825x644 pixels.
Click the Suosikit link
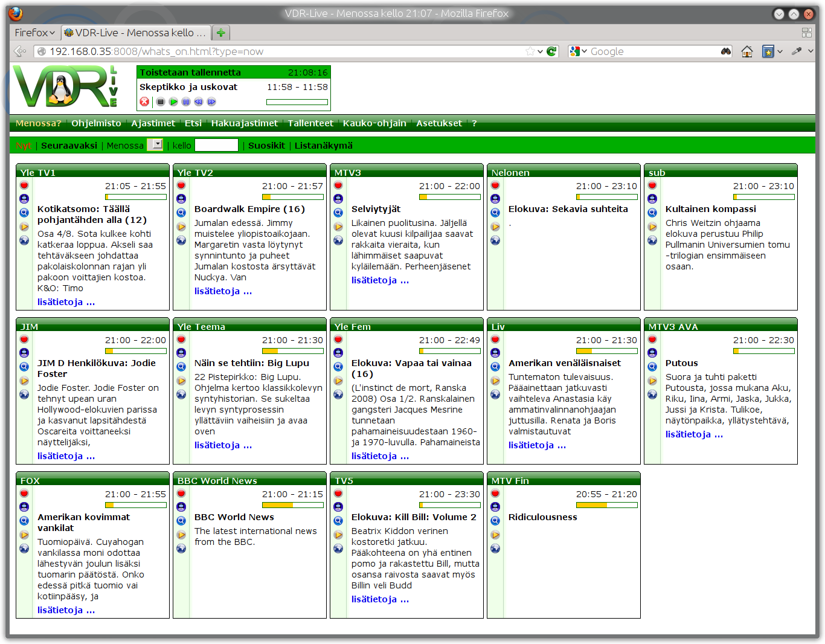pyautogui.click(x=266, y=146)
